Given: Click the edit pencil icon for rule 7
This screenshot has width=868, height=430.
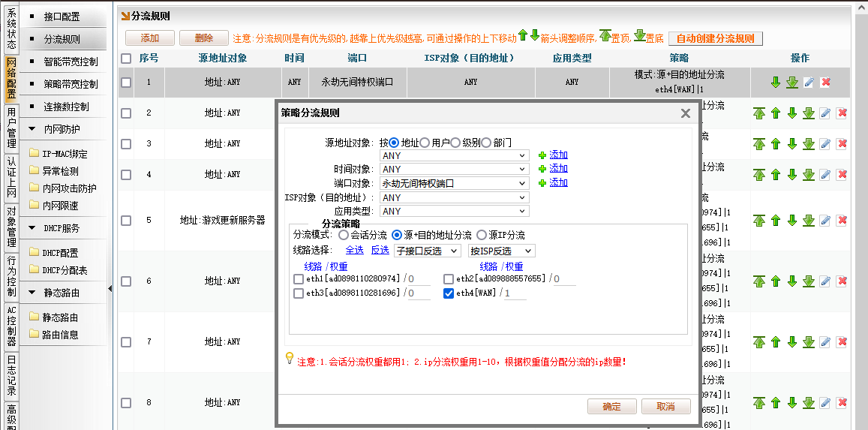Looking at the screenshot, I should pos(825,342).
